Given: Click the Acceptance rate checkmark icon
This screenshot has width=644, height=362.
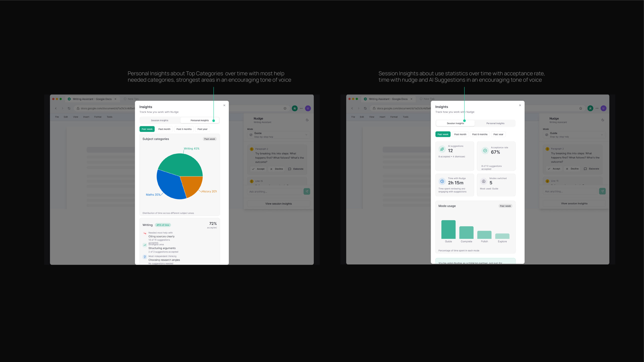Looking at the screenshot, I should click(485, 151).
